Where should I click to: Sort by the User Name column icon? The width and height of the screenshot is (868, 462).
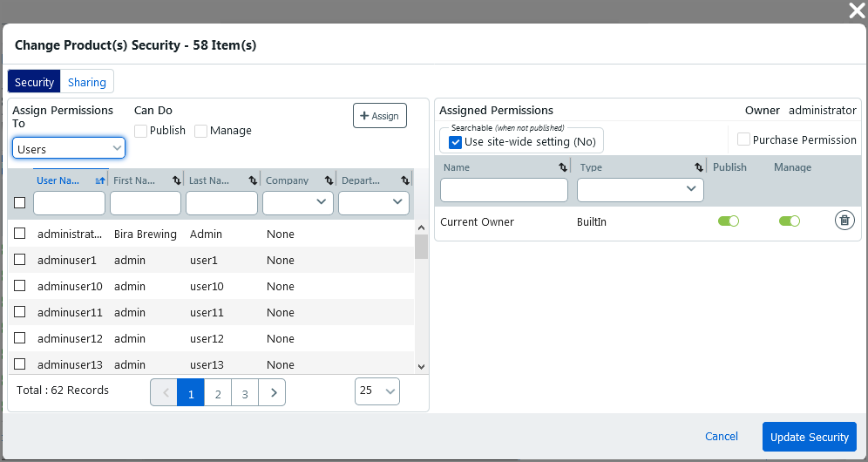[x=99, y=180]
